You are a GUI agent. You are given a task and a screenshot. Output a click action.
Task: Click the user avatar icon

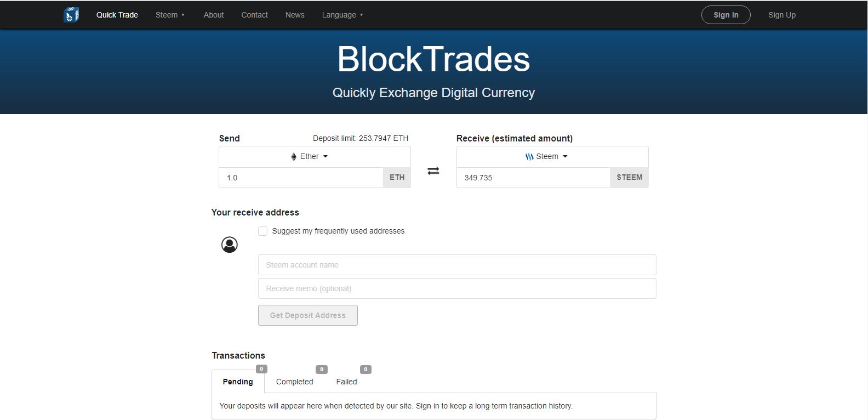(230, 245)
